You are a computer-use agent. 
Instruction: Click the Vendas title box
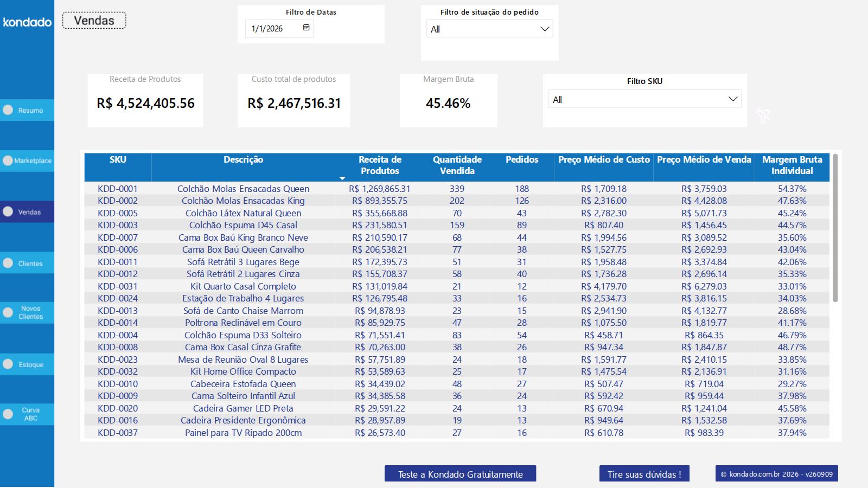[94, 21]
